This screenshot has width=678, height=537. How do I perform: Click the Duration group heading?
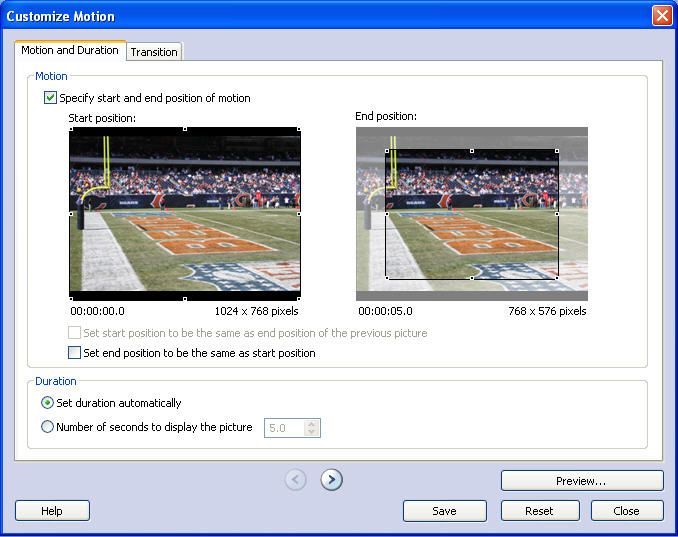(56, 381)
